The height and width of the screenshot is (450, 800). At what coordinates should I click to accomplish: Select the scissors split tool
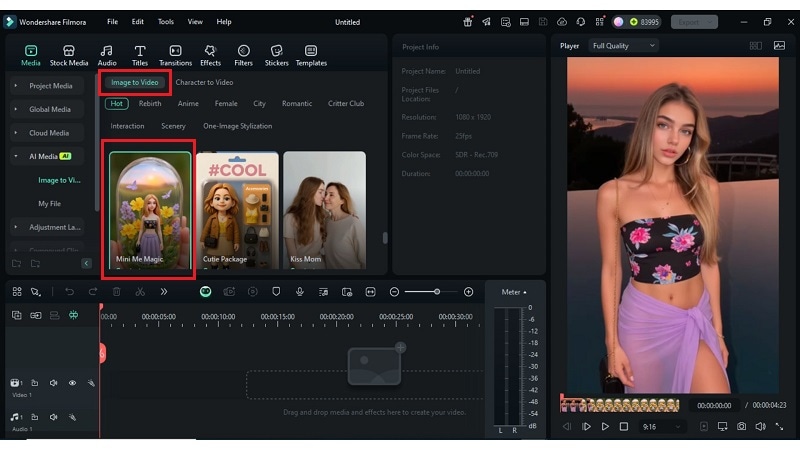[140, 292]
